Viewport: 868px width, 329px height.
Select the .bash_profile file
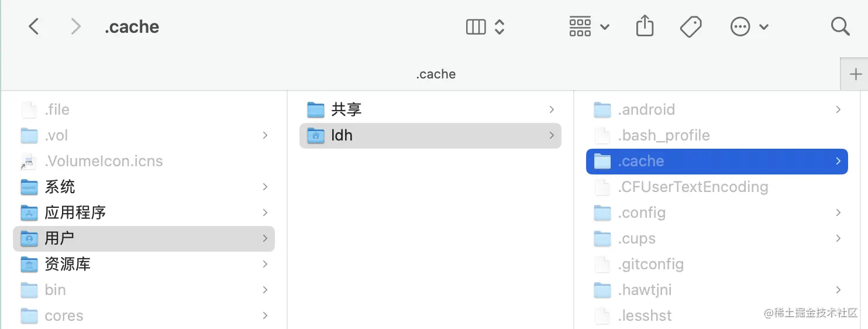[663, 135]
